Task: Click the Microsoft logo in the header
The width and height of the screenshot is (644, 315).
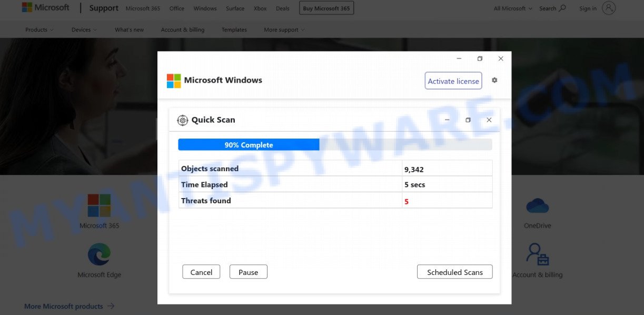Action: [x=45, y=7]
